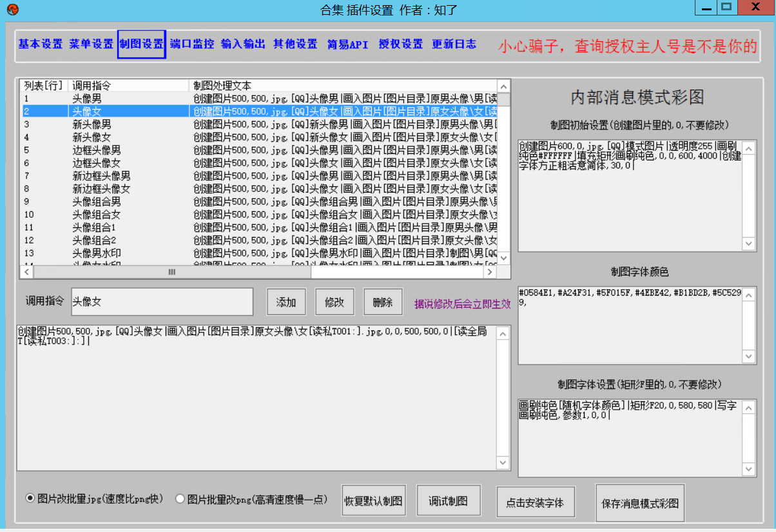The width and height of the screenshot is (776, 532).
Task: Click into the 制图初始设置 text box
Action: [630, 195]
